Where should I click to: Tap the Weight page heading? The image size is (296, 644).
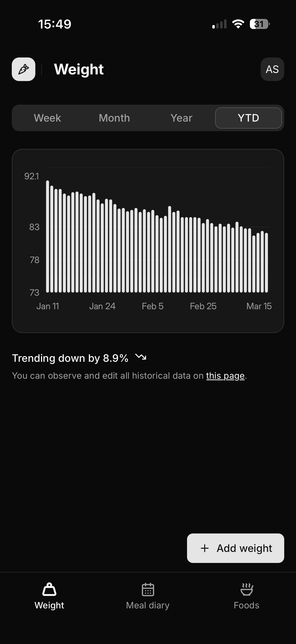point(79,69)
